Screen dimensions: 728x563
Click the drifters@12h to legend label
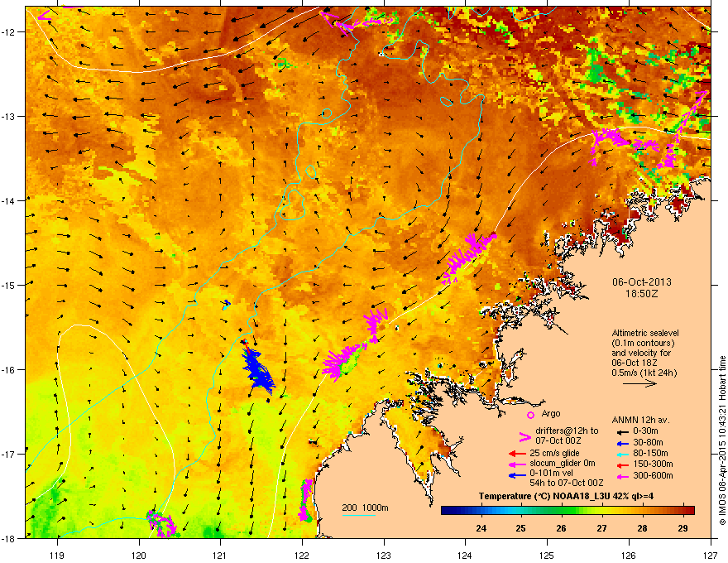click(x=567, y=431)
